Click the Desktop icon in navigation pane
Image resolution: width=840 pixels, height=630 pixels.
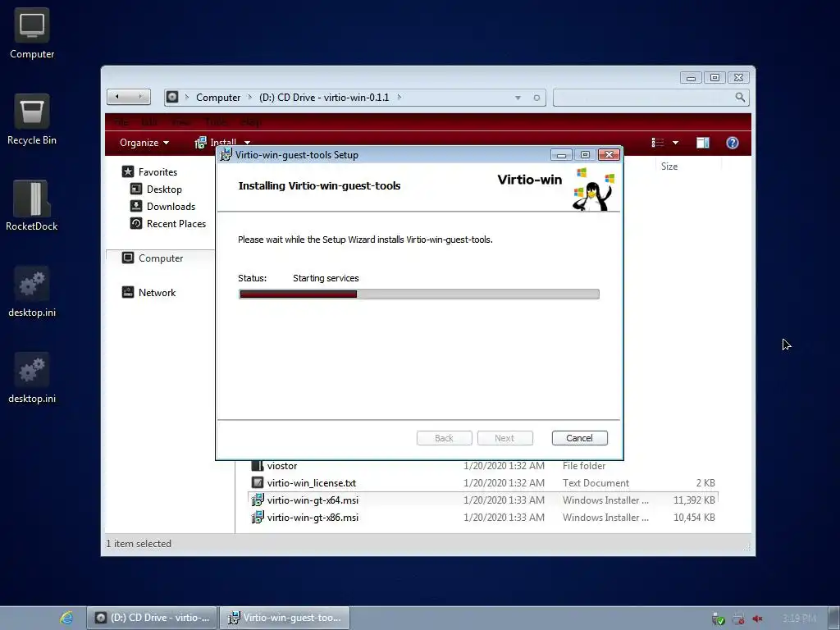tap(136, 189)
